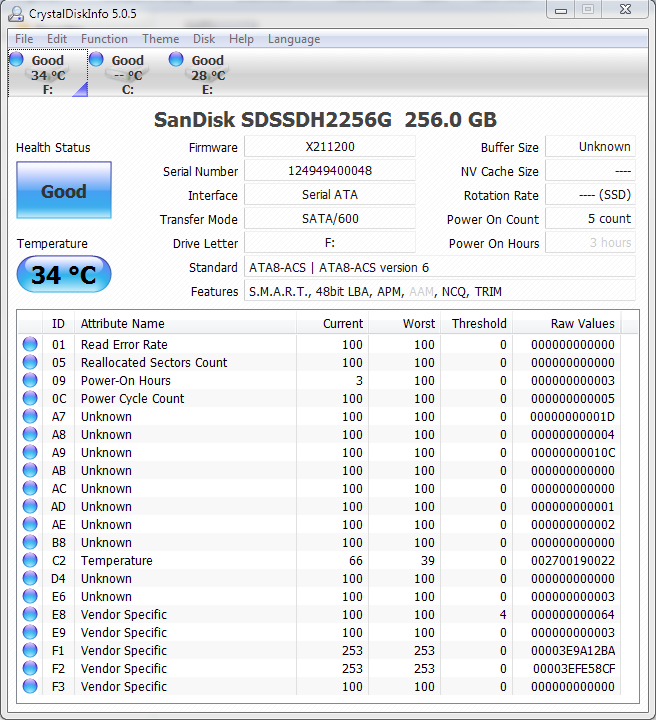
Task: Click status orb for Read Error Rate
Action: pyautogui.click(x=30, y=345)
